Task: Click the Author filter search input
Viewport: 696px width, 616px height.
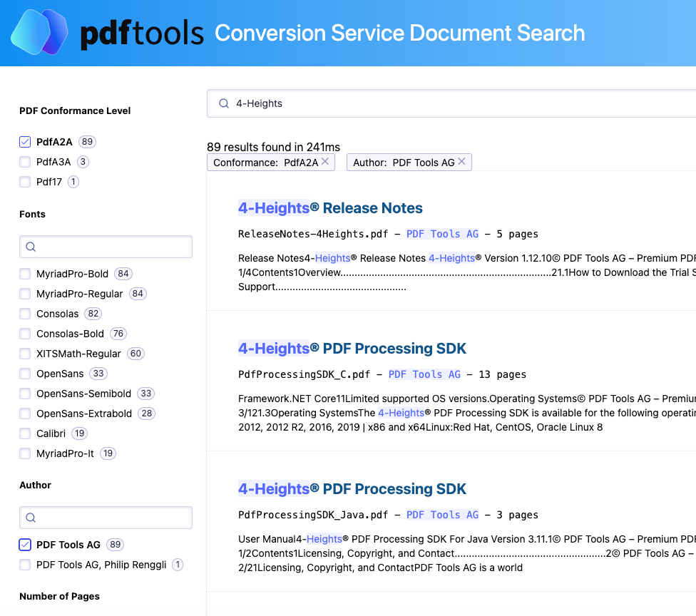Action: click(x=106, y=518)
